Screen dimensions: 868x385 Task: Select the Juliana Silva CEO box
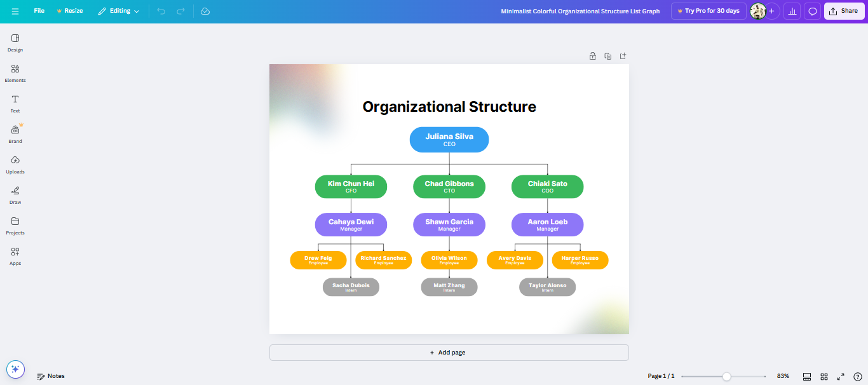pos(449,140)
